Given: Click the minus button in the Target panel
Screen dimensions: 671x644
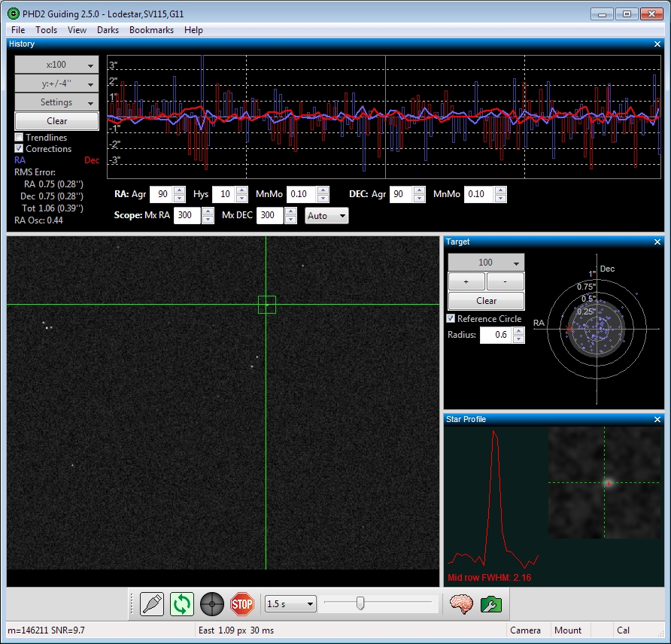Looking at the screenshot, I should pyautogui.click(x=505, y=281).
